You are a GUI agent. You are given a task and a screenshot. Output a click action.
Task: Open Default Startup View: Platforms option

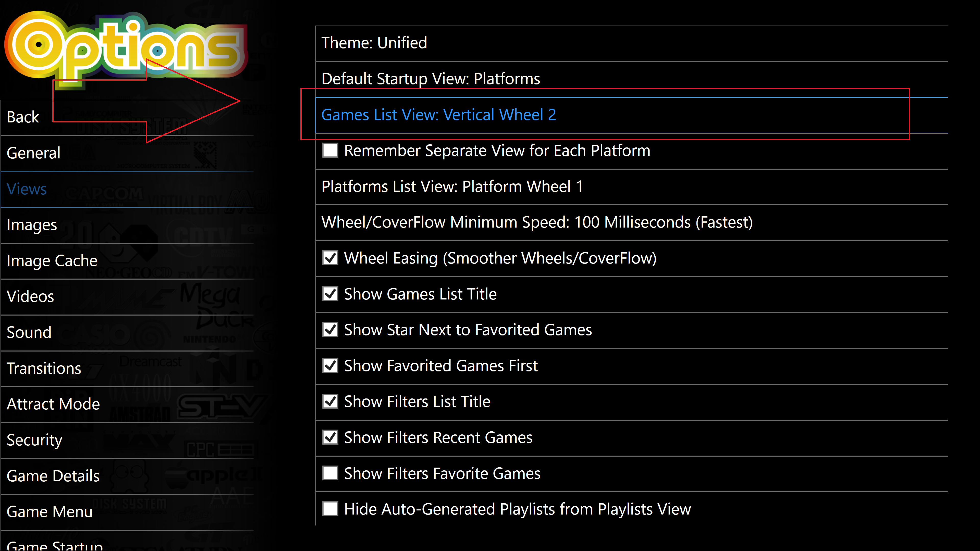pyautogui.click(x=632, y=79)
